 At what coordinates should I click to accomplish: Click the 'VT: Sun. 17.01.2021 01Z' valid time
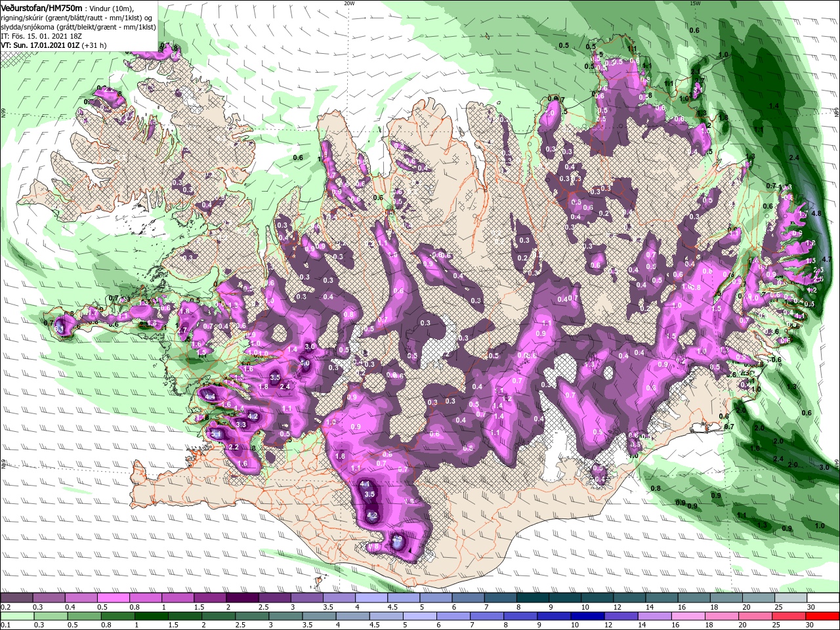[x=40, y=45]
